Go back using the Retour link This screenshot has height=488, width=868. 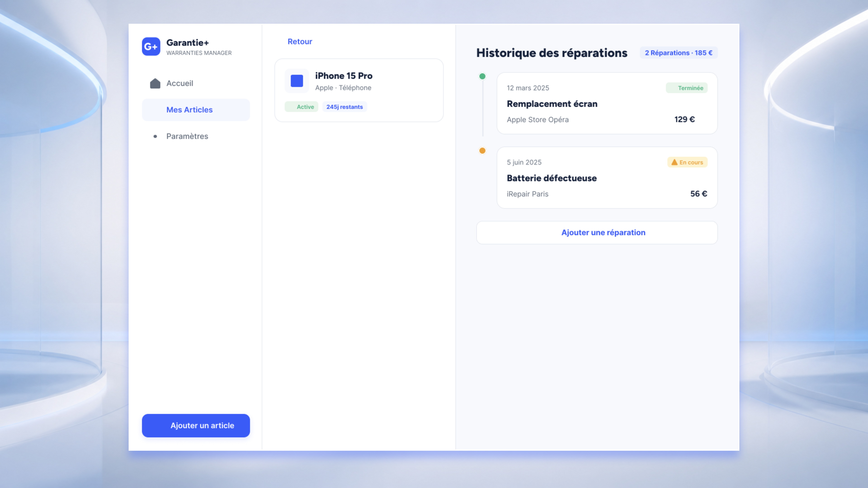300,41
